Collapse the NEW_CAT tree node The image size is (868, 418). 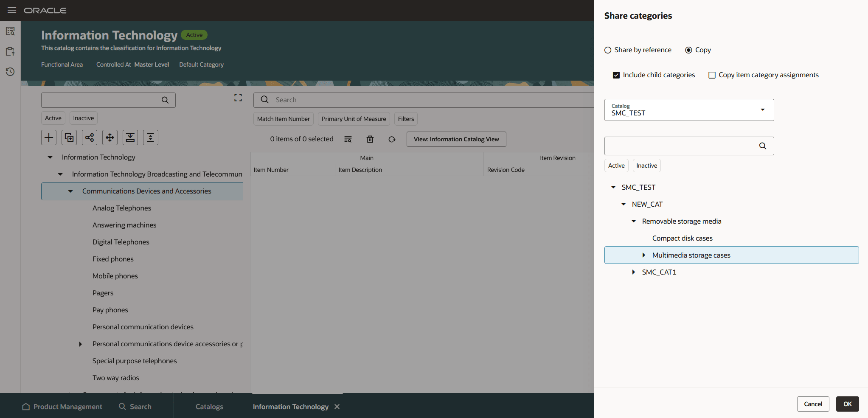point(624,204)
